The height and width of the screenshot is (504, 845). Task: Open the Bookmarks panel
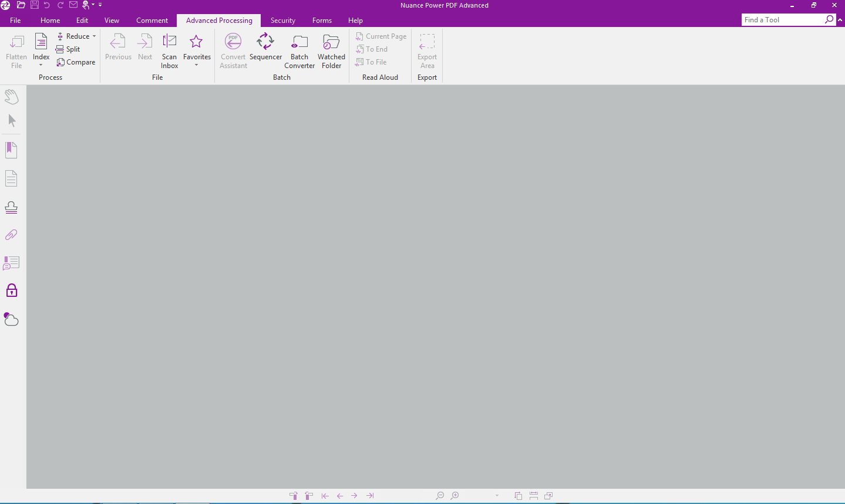[11, 150]
